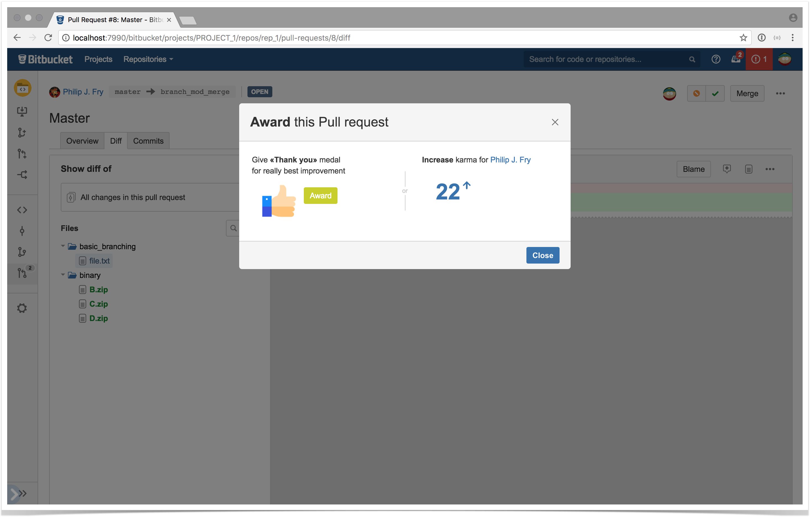Click the Create pull request sidebar icon

22,154
